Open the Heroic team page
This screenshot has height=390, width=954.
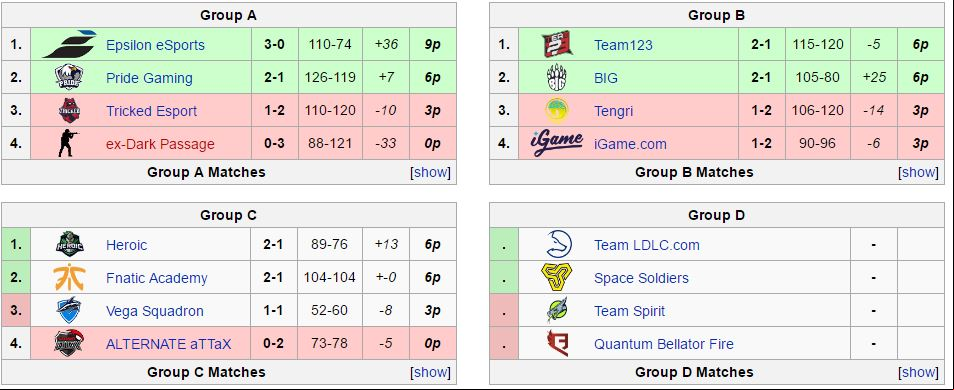point(127,245)
